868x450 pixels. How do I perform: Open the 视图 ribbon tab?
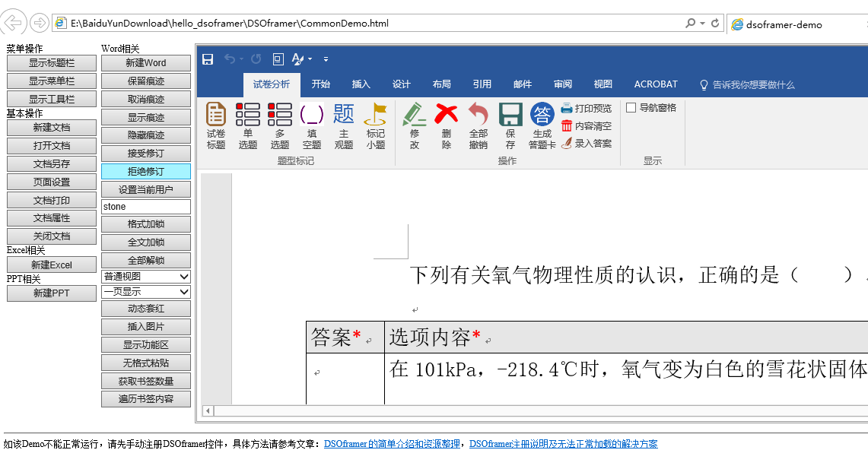click(603, 84)
